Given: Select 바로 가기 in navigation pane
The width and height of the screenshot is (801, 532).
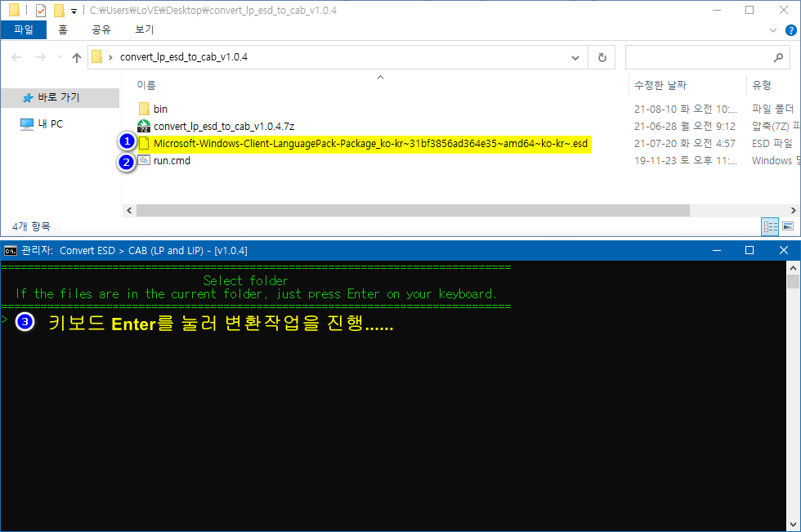Looking at the screenshot, I should 59,97.
